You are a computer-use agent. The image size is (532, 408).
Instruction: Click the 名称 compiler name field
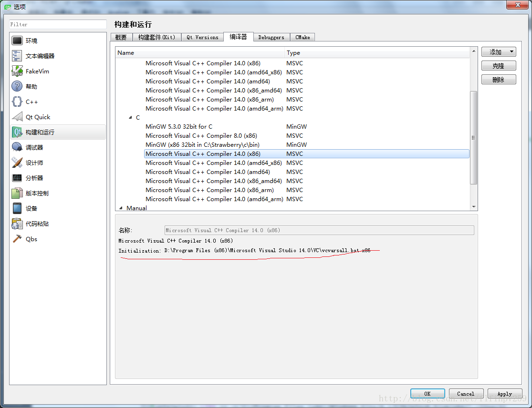pyautogui.click(x=319, y=230)
